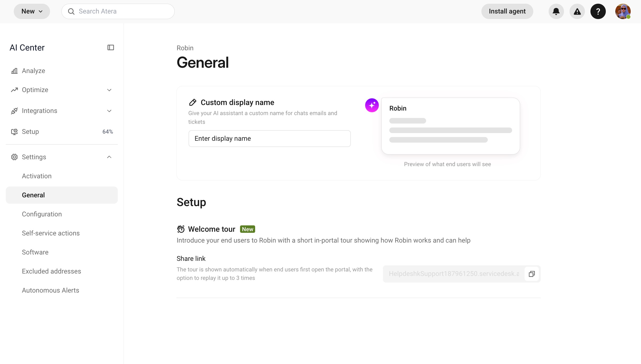Click the AI Center heading
The height and width of the screenshot is (364, 641).
(27, 48)
